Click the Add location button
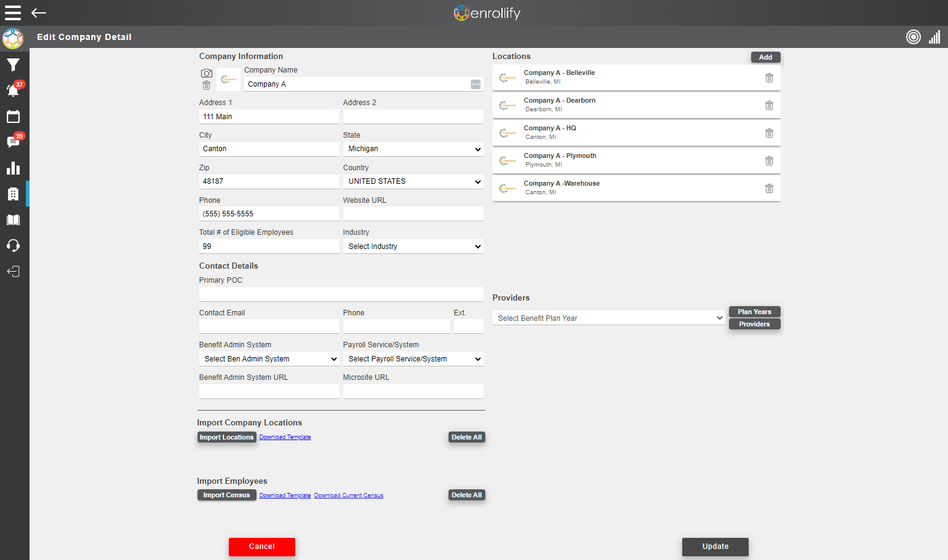This screenshot has width=948, height=560. pyautogui.click(x=766, y=57)
